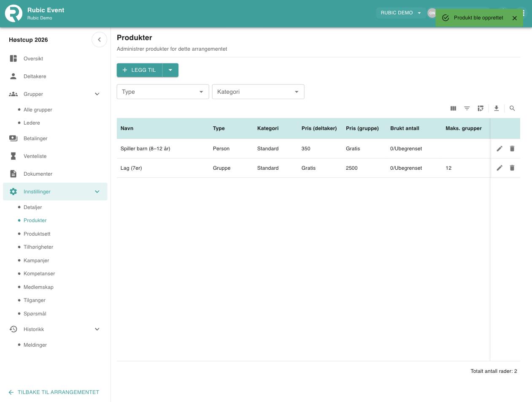Image resolution: width=532 pixels, height=402 pixels.
Task: Open Deltakere via the person icon
Action: pyautogui.click(x=14, y=76)
